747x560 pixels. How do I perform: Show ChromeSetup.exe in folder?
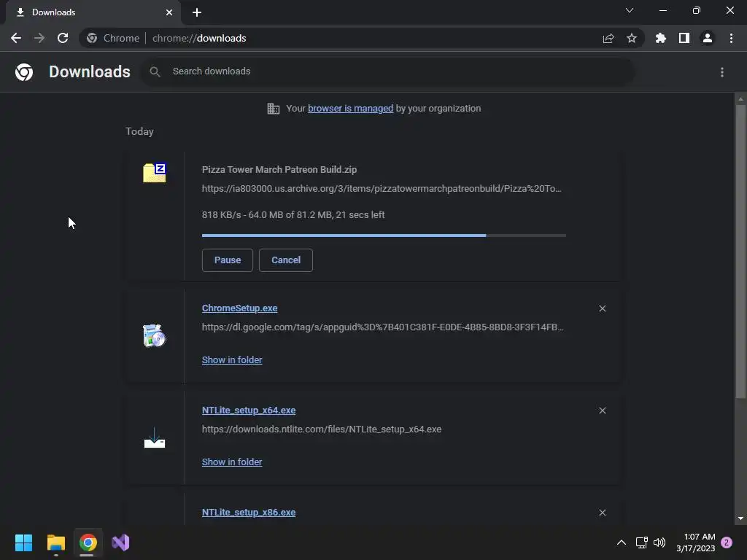[x=232, y=360]
